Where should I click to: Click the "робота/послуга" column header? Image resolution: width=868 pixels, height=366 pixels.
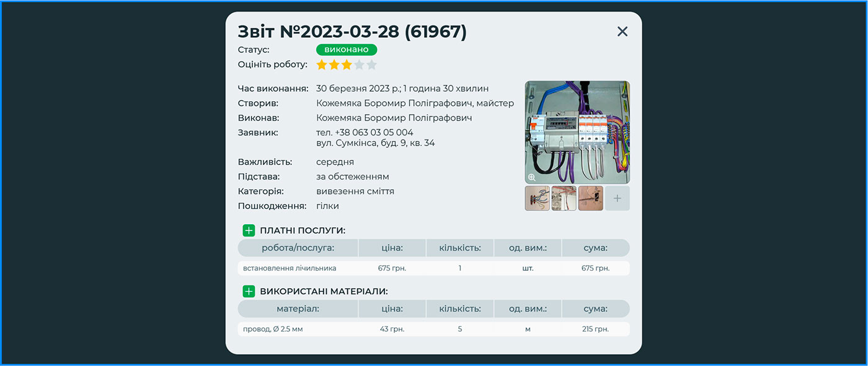[x=298, y=248]
